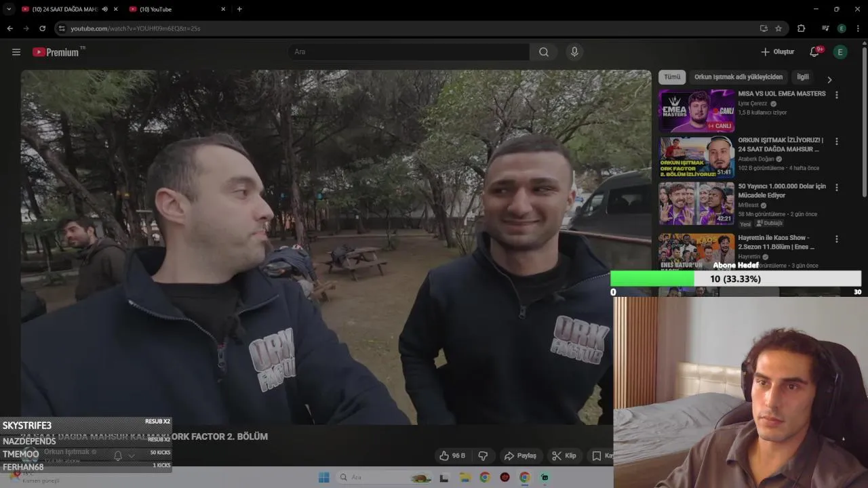868x488 pixels.
Task: Dislike the video with thumbs-down
Action: tap(484, 455)
